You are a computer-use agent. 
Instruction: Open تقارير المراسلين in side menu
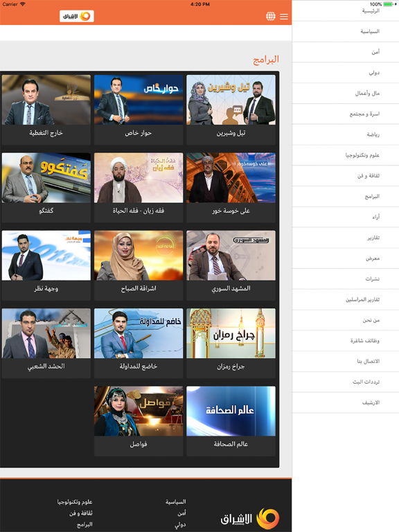[346, 299]
